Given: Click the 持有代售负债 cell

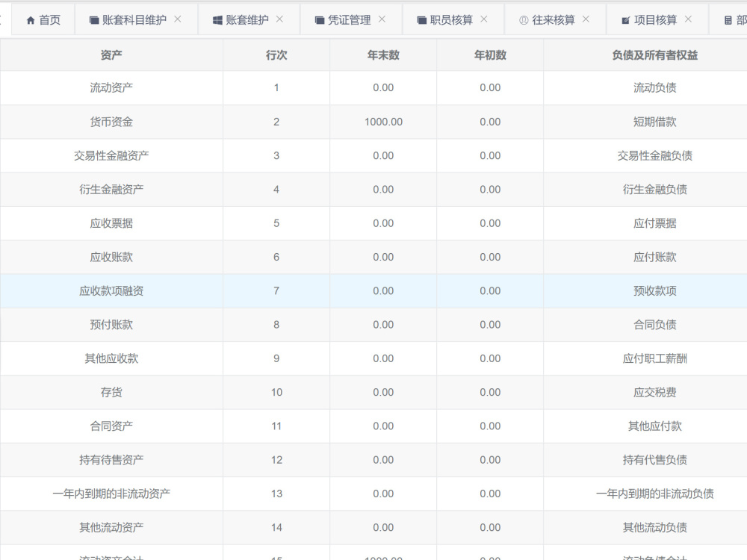Looking at the screenshot, I should (x=655, y=460).
